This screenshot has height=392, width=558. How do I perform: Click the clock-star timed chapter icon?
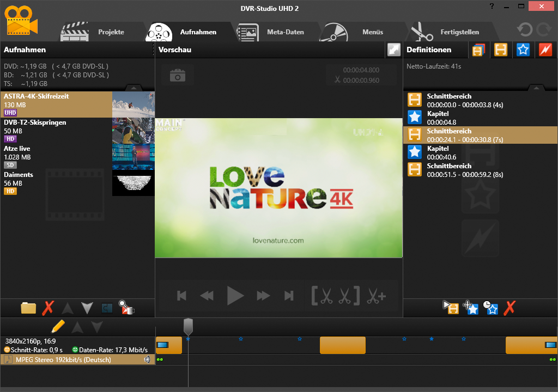click(490, 308)
